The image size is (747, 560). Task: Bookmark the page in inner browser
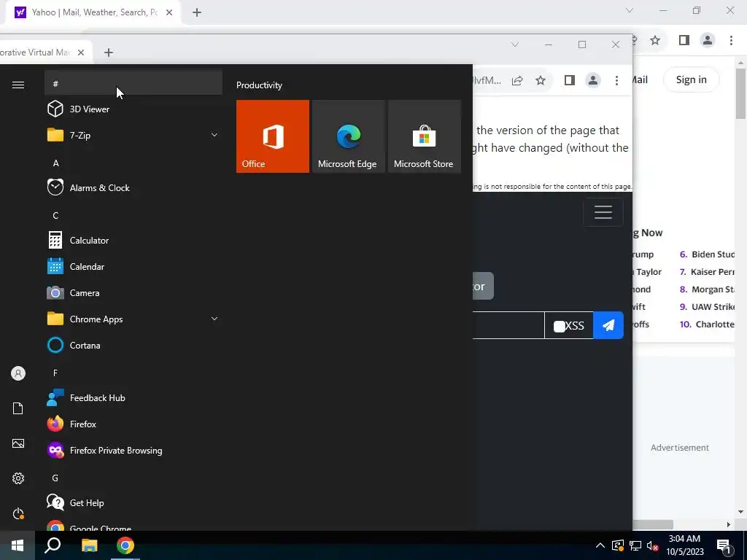(x=541, y=80)
